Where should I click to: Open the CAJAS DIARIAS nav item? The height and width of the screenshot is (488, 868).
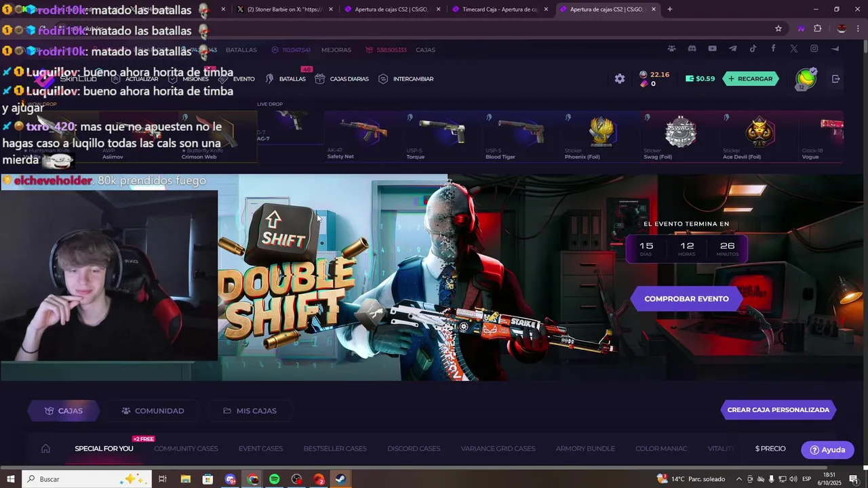click(x=342, y=79)
